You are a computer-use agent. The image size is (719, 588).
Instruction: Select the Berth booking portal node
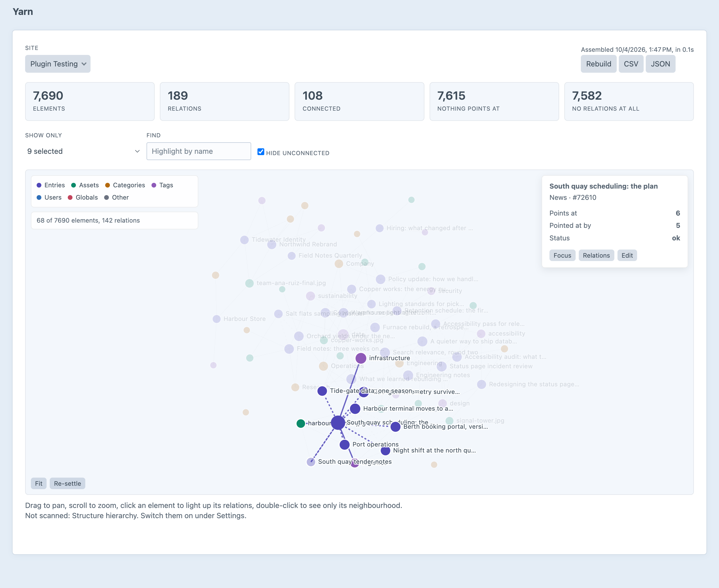395,427
